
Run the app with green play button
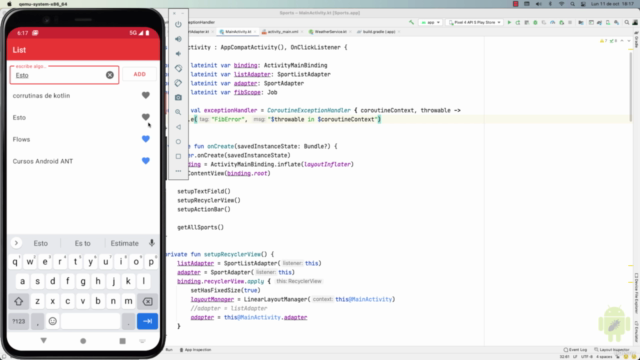pyautogui.click(x=509, y=22)
